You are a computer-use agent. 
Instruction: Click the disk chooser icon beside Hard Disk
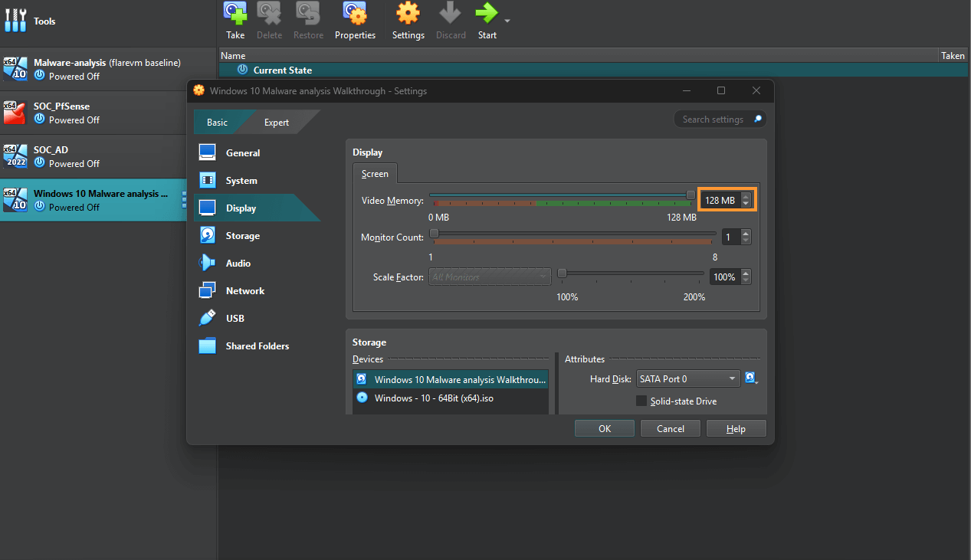[x=751, y=378]
